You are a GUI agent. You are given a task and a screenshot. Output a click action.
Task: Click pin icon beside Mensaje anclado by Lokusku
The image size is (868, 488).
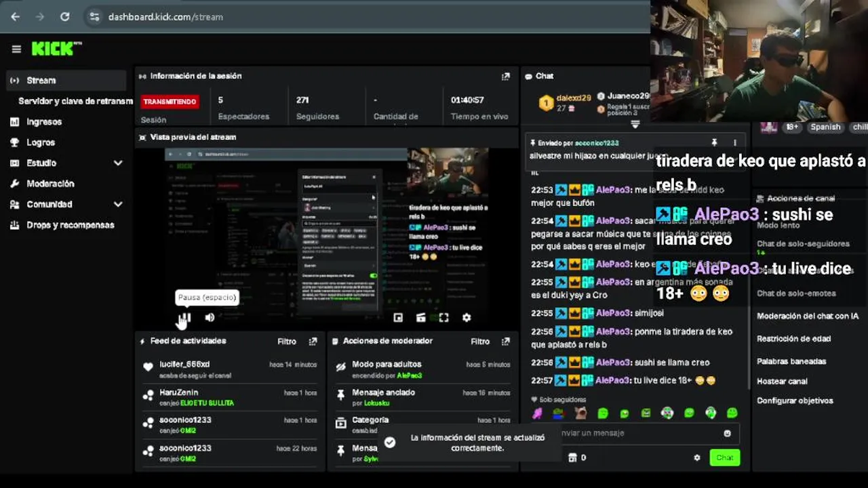click(341, 395)
